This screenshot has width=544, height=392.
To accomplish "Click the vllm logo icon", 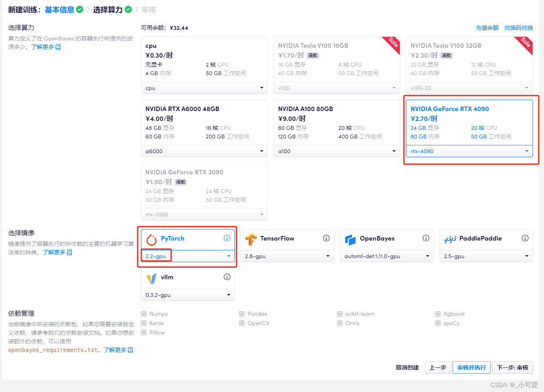I will [152, 278].
